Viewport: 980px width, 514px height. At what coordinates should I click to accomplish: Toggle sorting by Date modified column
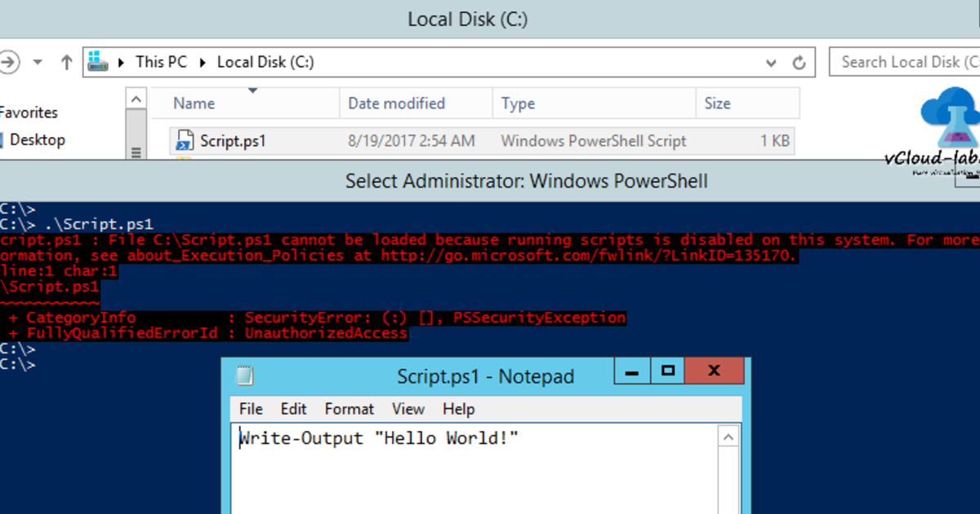(x=395, y=103)
